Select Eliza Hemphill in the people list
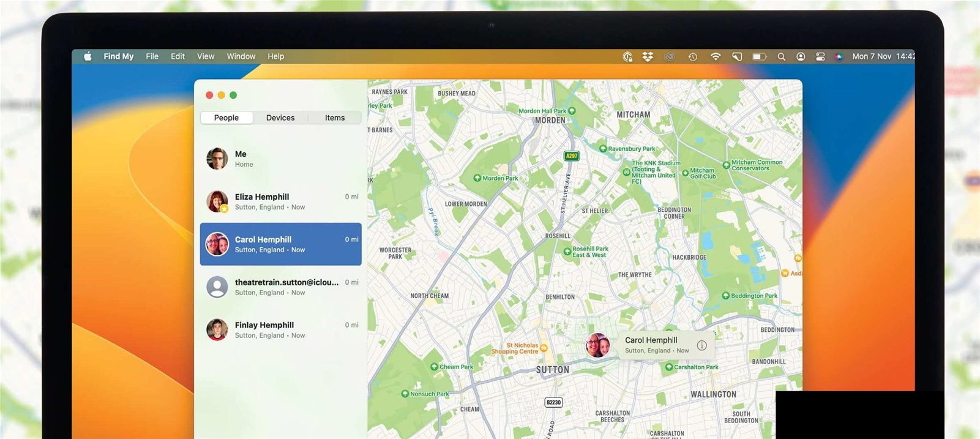This screenshot has height=439, width=980. (281, 201)
